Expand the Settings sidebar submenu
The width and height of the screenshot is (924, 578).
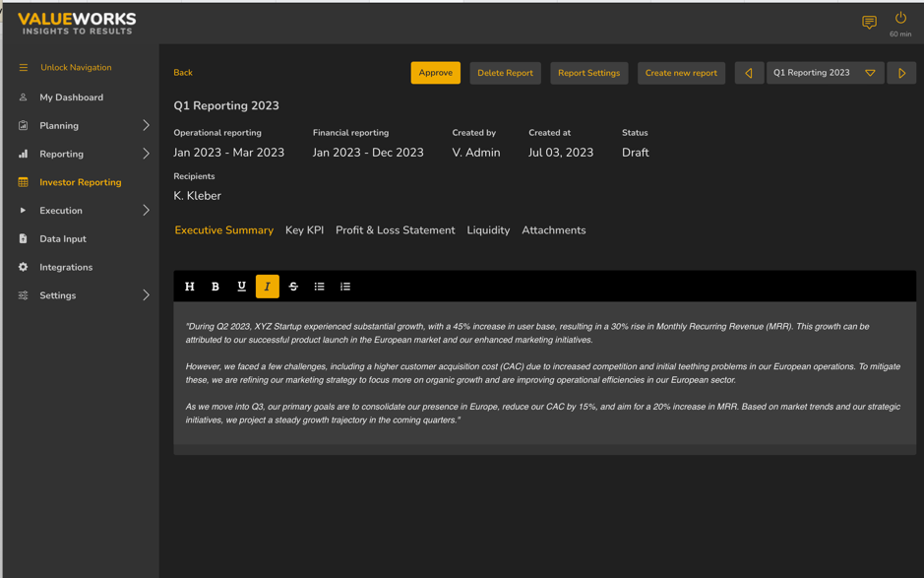pyautogui.click(x=146, y=295)
